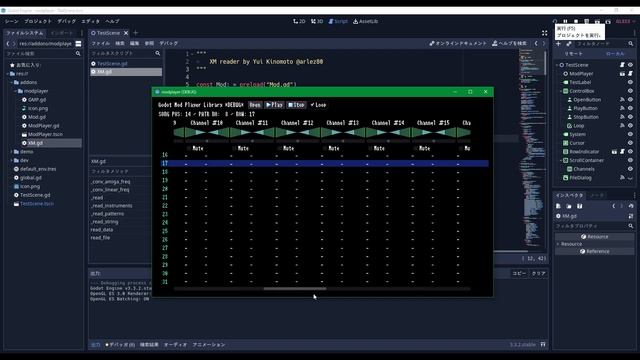Open the AssetLib workspace
Viewport: 640px width, 360px height.
coord(365,21)
